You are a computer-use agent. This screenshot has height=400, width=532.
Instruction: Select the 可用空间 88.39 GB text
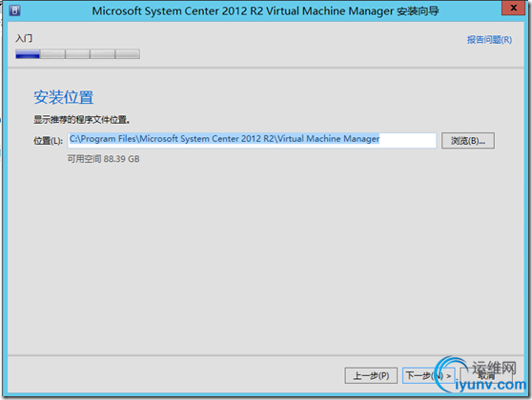103,159
